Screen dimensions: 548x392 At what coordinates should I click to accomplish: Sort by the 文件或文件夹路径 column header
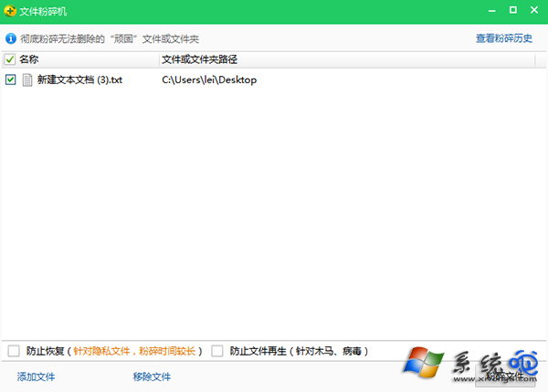pos(199,59)
